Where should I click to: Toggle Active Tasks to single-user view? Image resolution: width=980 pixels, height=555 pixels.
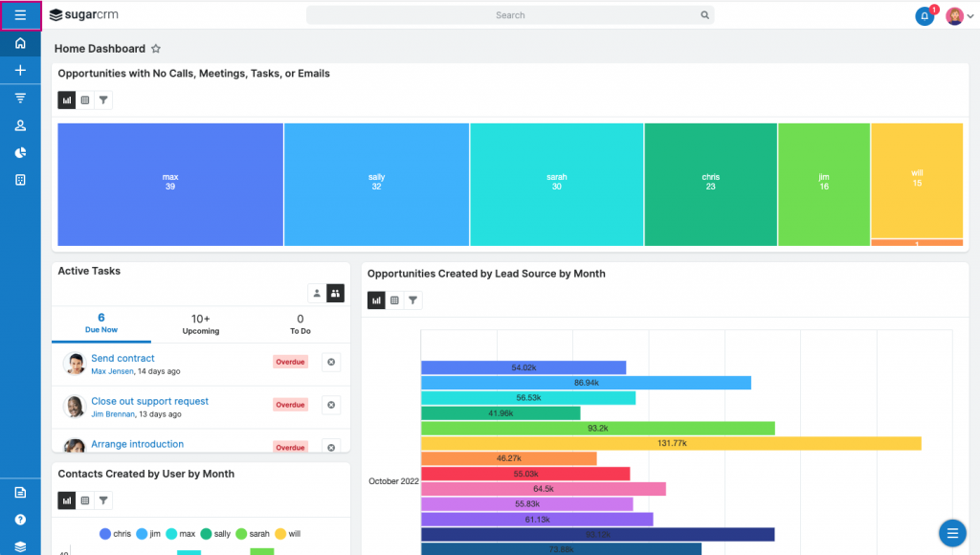tap(317, 293)
